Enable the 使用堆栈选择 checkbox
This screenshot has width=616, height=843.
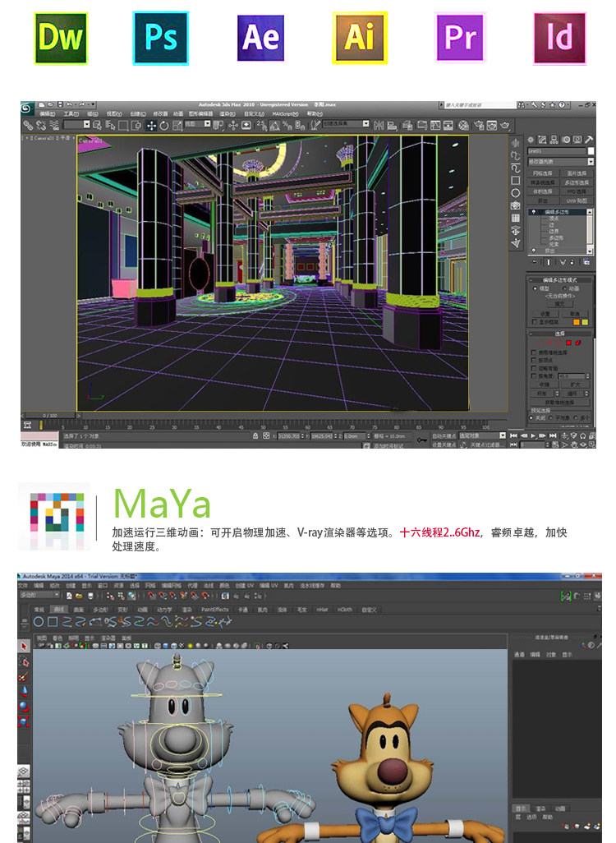[535, 352]
